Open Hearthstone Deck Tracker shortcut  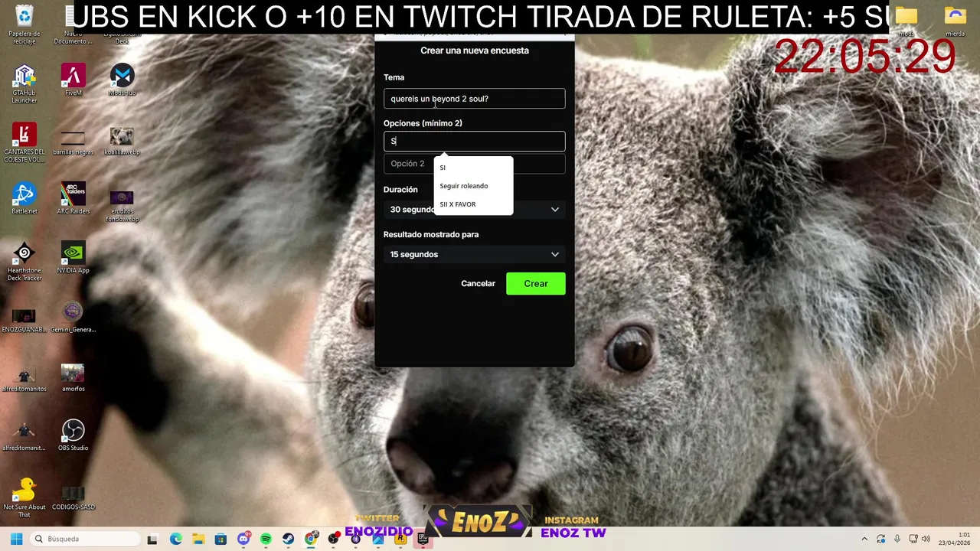(x=24, y=262)
